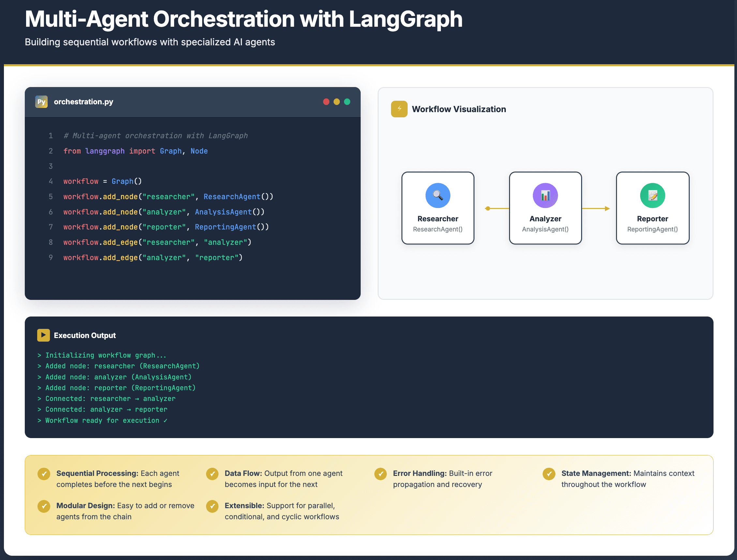Click 'Workflow ready for execution' output line

point(102,420)
